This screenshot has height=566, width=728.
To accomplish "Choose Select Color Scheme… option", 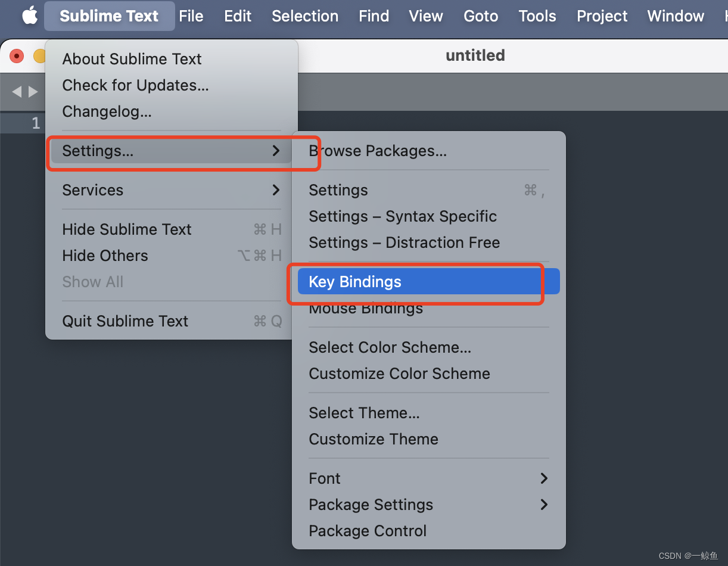I will (428, 347).
